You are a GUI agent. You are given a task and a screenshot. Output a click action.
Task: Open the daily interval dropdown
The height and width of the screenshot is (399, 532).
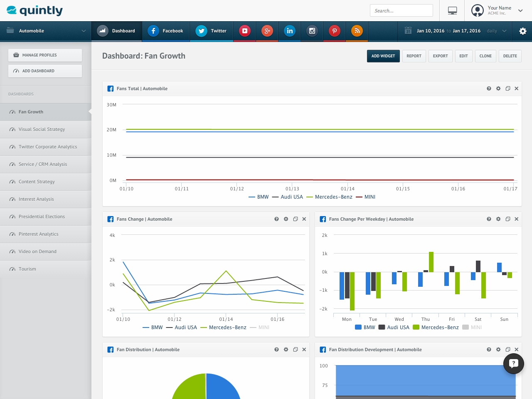click(497, 31)
